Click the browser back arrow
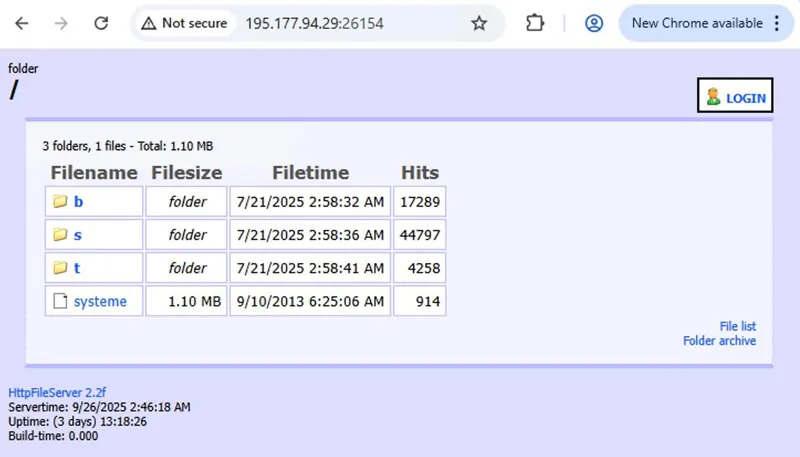 22,23
